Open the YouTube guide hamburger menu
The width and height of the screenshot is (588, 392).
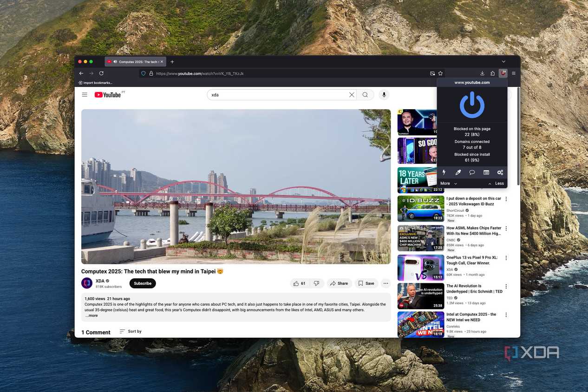coord(85,95)
